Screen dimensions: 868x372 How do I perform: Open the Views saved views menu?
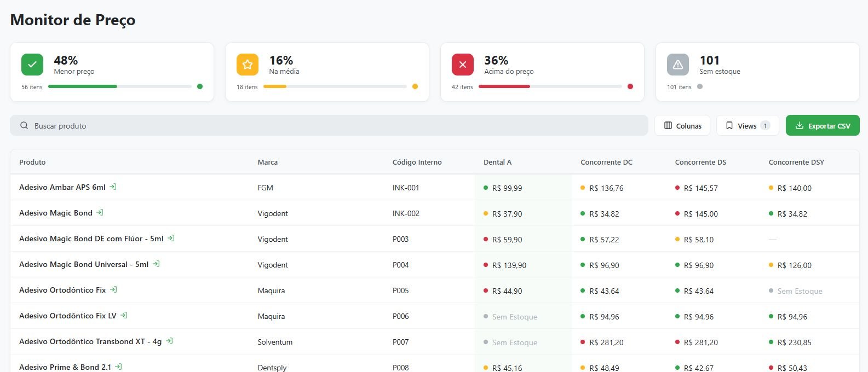(x=748, y=125)
